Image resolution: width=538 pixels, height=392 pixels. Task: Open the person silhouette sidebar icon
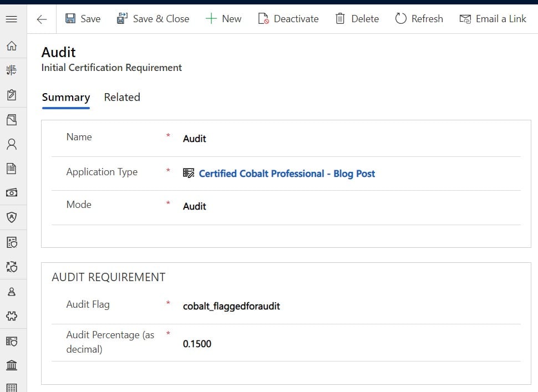pos(12,144)
